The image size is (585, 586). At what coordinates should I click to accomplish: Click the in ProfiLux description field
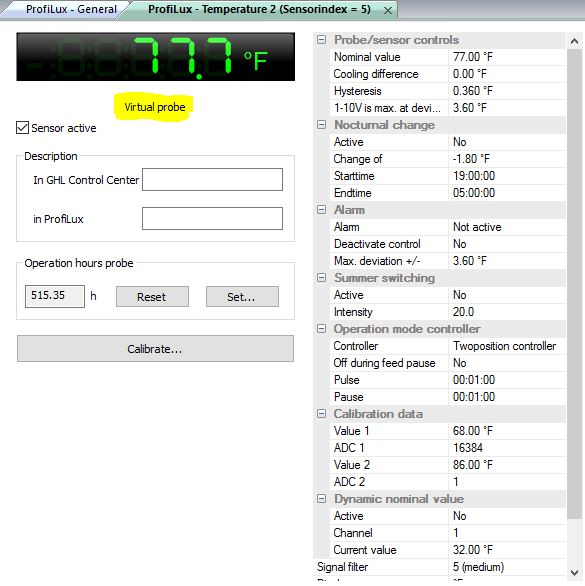coord(212,218)
